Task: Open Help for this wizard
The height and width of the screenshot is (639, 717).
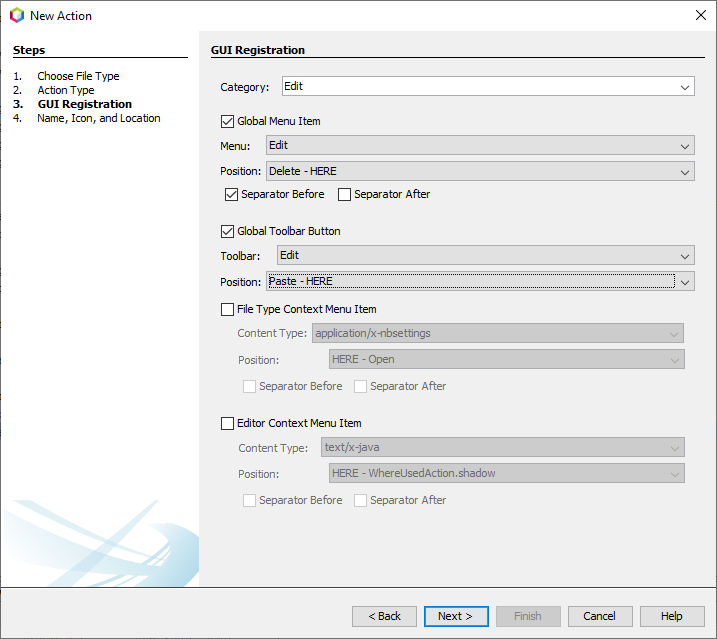Action: click(x=671, y=616)
